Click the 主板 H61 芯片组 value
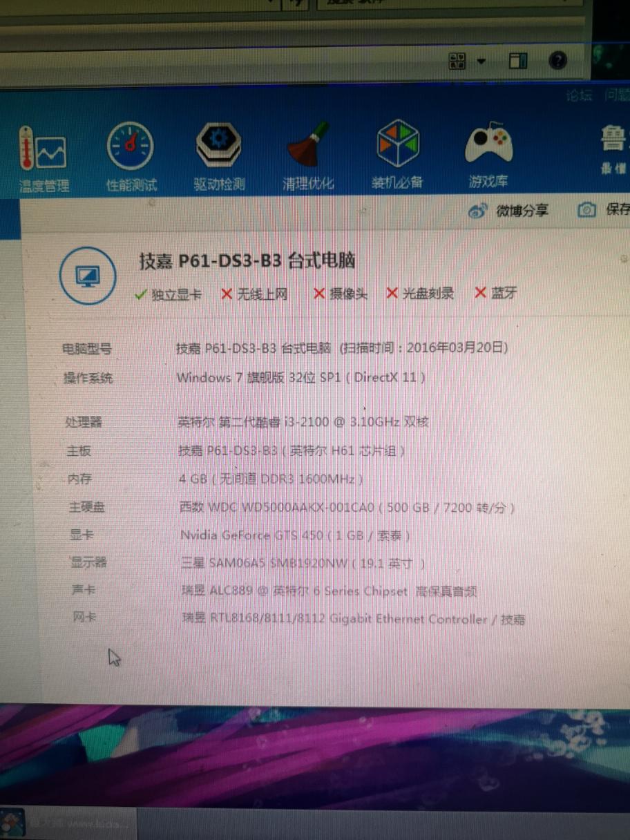Screen dimensions: 630x840 tap(292, 451)
